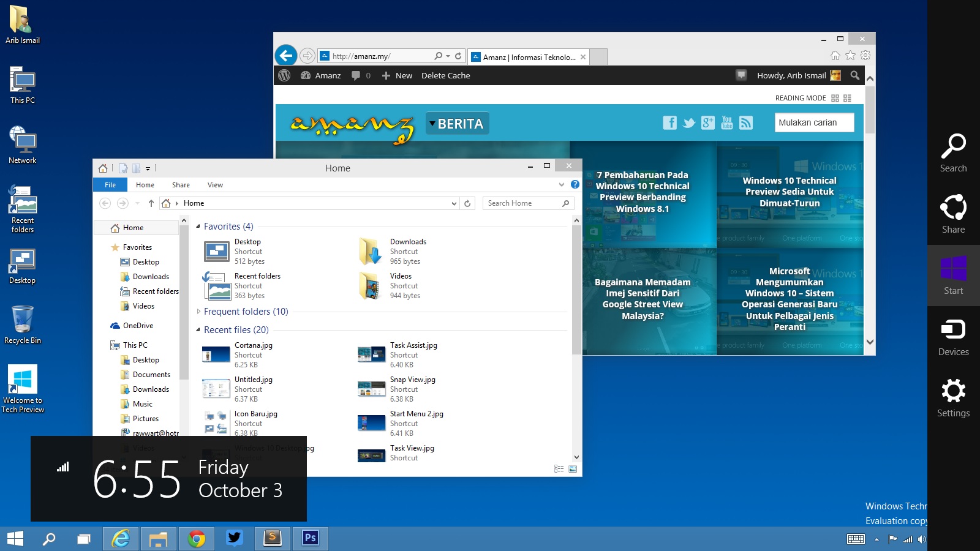Image resolution: width=980 pixels, height=551 pixels.
Task: Open 7 Pembaharuan Pada Windows 10 article
Action: pos(643,192)
